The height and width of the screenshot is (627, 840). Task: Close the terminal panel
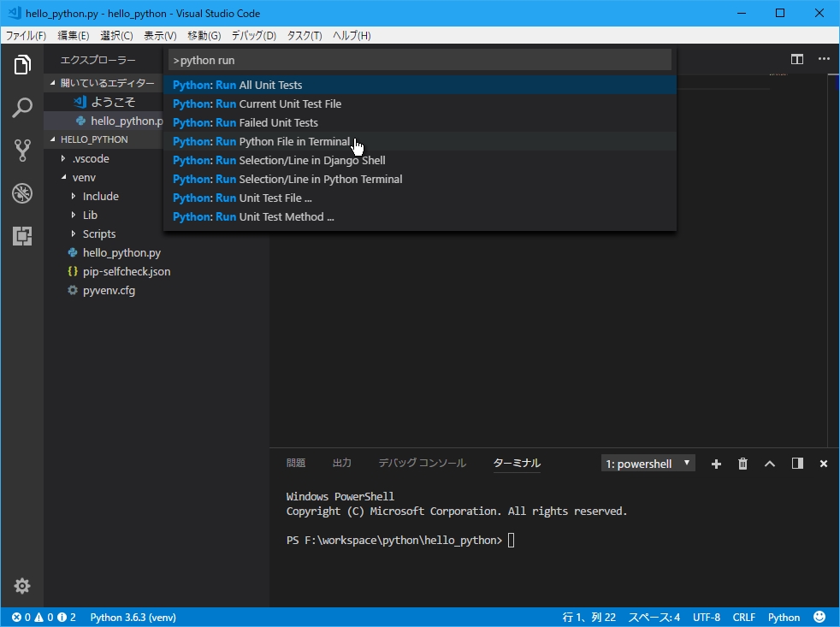(x=824, y=464)
